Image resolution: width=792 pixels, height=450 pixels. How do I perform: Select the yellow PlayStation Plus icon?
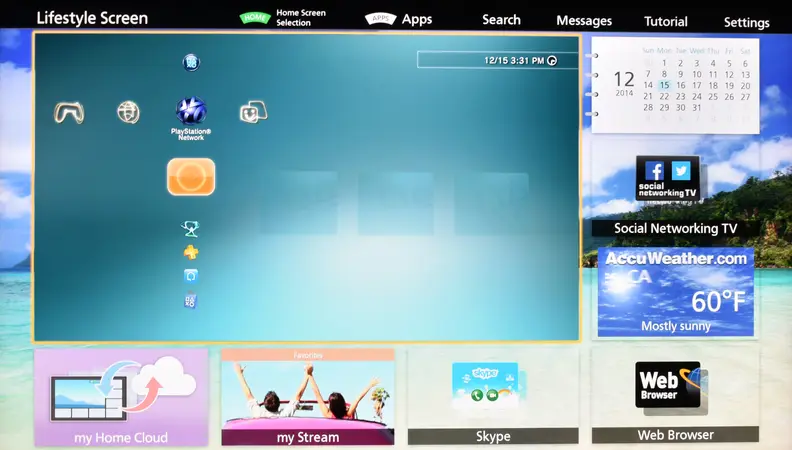pos(190,252)
